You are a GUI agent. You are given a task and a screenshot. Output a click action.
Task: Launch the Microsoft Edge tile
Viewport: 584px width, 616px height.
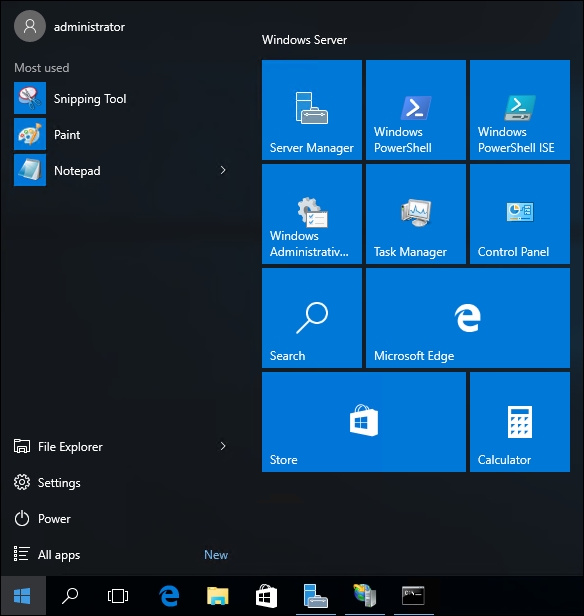point(468,318)
